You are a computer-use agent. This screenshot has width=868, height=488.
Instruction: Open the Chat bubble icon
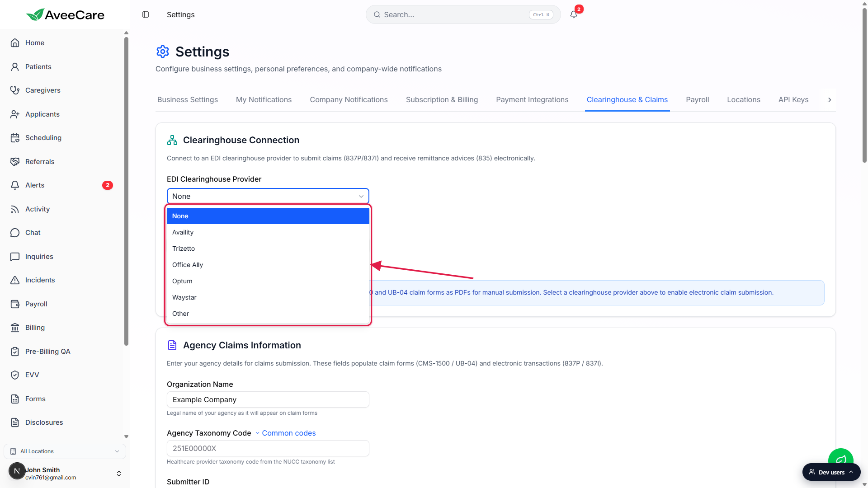pos(15,233)
